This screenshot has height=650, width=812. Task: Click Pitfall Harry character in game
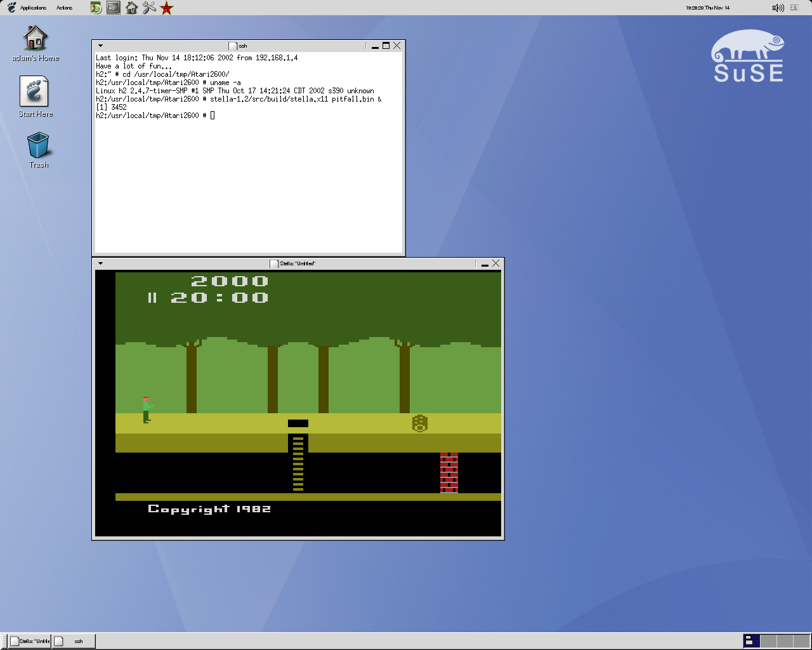[x=147, y=410]
